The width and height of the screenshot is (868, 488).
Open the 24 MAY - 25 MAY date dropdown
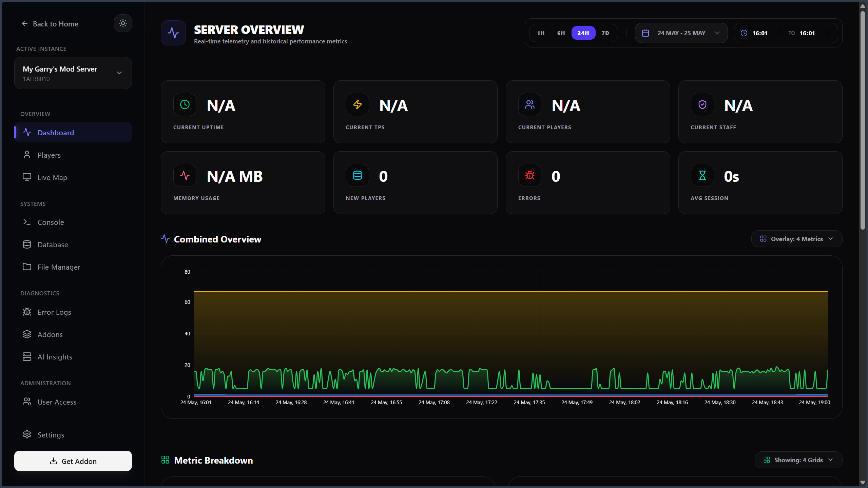681,33
